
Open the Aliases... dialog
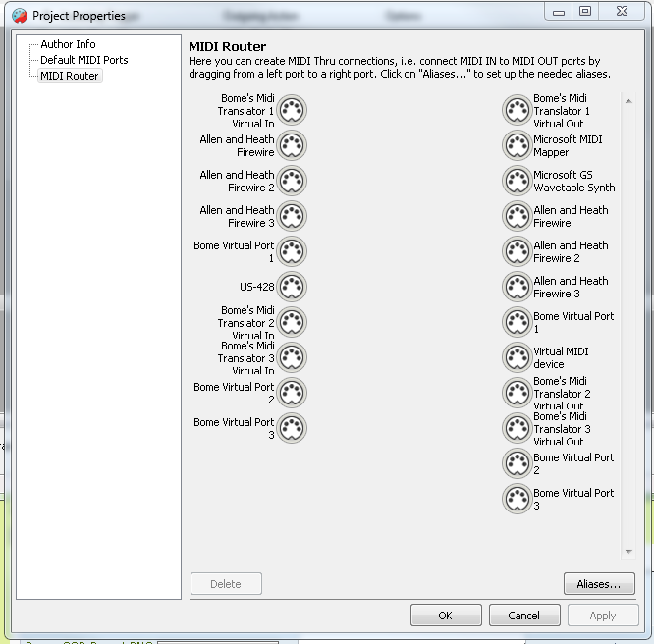tap(599, 584)
